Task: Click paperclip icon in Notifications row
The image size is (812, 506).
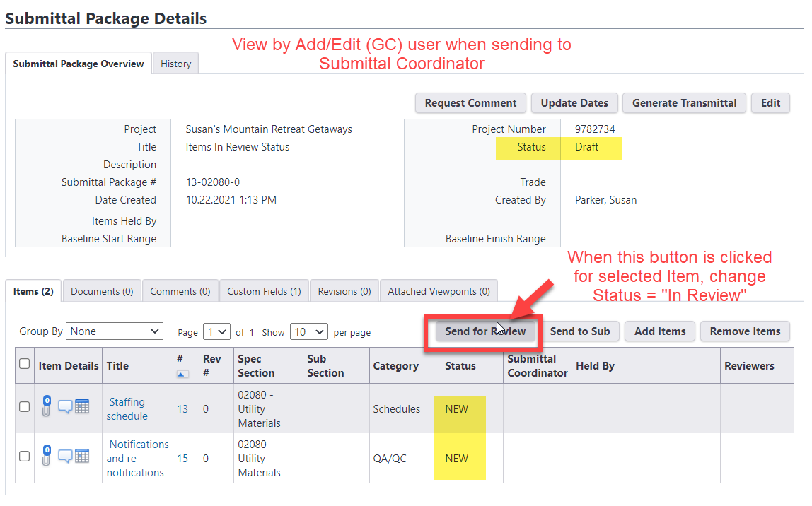Action: 46,456
